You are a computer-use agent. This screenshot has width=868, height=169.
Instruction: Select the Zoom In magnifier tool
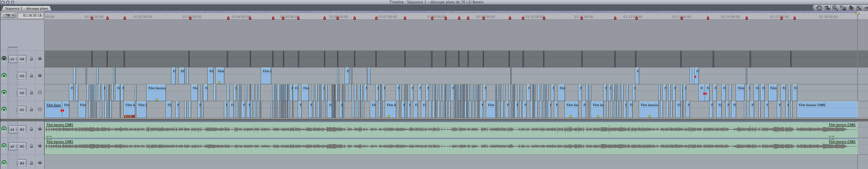835,8
